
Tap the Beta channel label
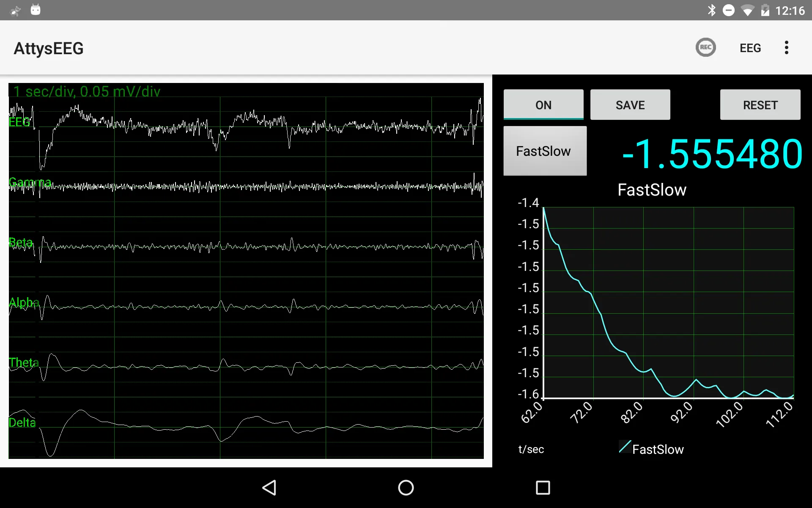pos(21,242)
